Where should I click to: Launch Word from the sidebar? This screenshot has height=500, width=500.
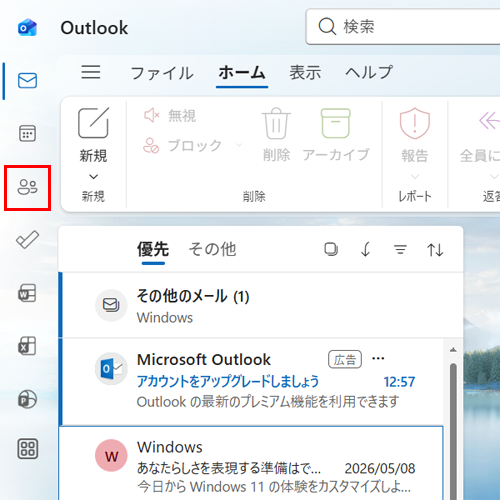[x=27, y=293]
